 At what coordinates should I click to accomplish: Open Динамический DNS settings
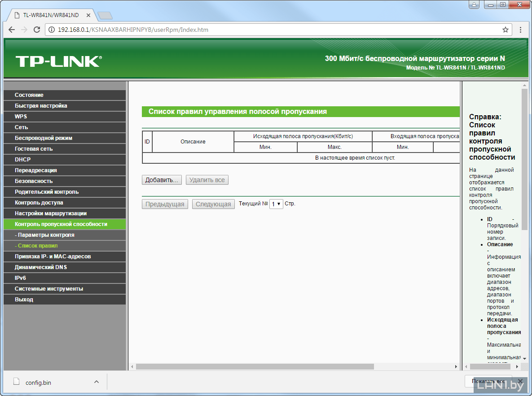click(x=65, y=267)
